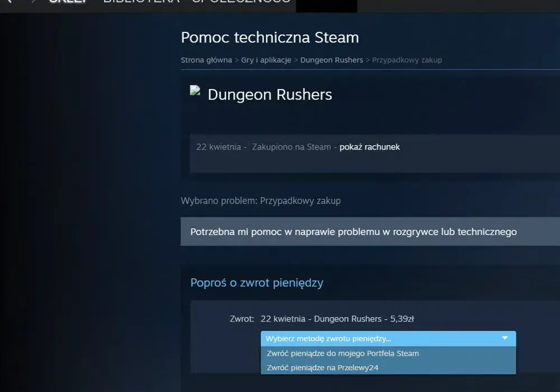Click the Pomoc techniczna Steam title
The width and height of the screenshot is (560, 392).
(x=270, y=38)
